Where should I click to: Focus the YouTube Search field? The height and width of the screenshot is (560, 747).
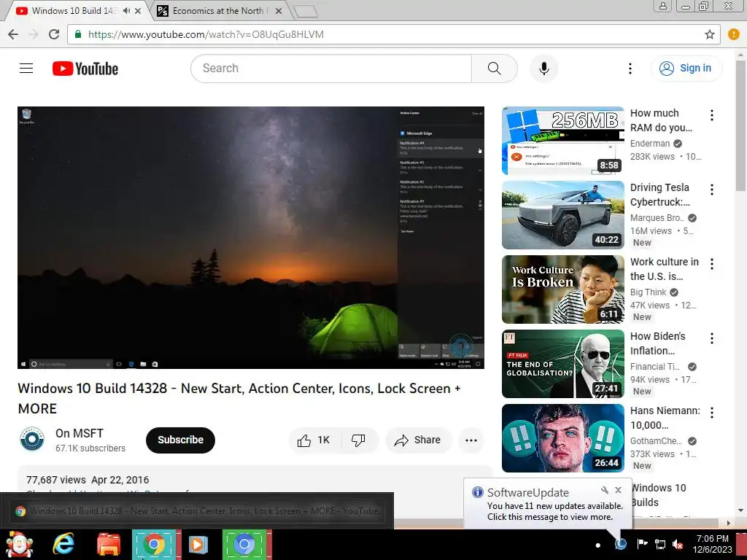[x=331, y=69]
